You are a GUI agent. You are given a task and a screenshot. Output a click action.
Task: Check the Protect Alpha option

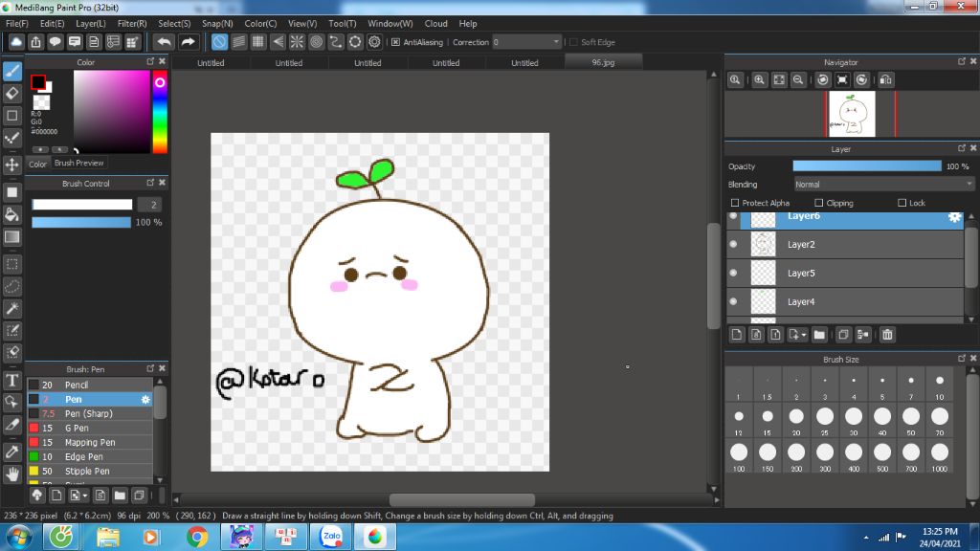pyautogui.click(x=735, y=203)
